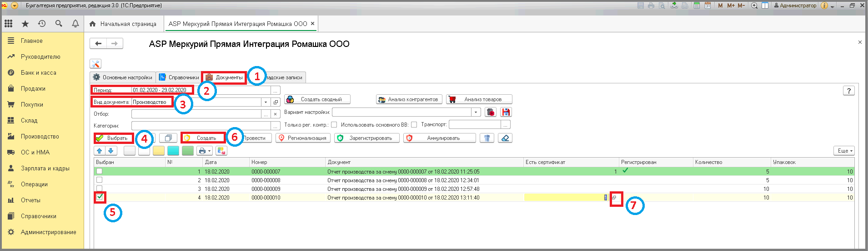This screenshot has height=251, width=868.
Task: Click the eraser clear icon
Action: (x=505, y=138)
